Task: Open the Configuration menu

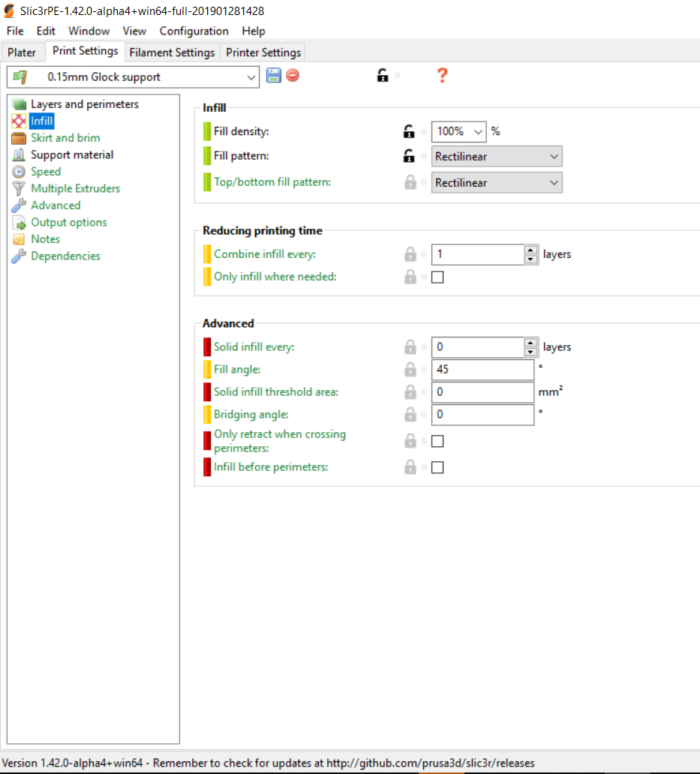Action: pos(194,31)
